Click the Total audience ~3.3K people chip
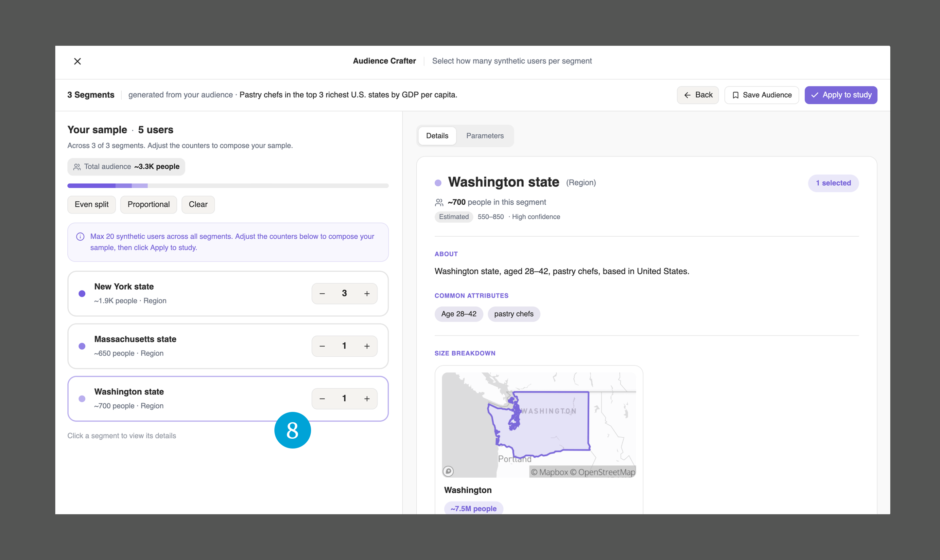Screen dimensions: 940x560 click(x=126, y=167)
